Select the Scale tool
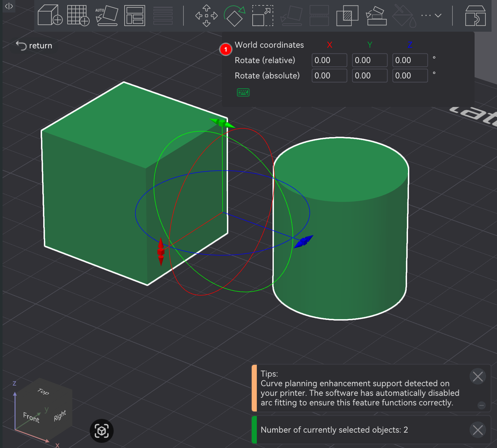The width and height of the screenshot is (497, 448). (x=263, y=15)
